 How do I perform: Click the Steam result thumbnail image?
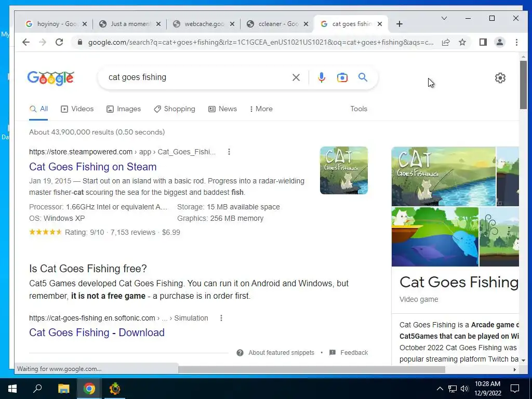(x=344, y=170)
